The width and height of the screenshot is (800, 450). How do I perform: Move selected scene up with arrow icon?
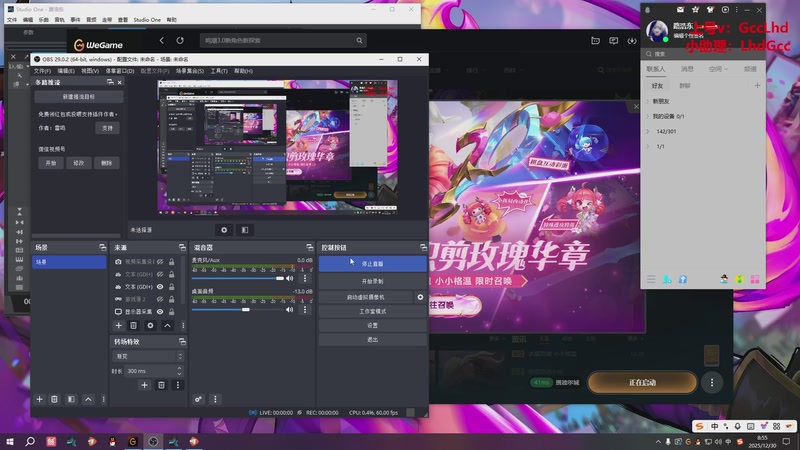pos(88,399)
